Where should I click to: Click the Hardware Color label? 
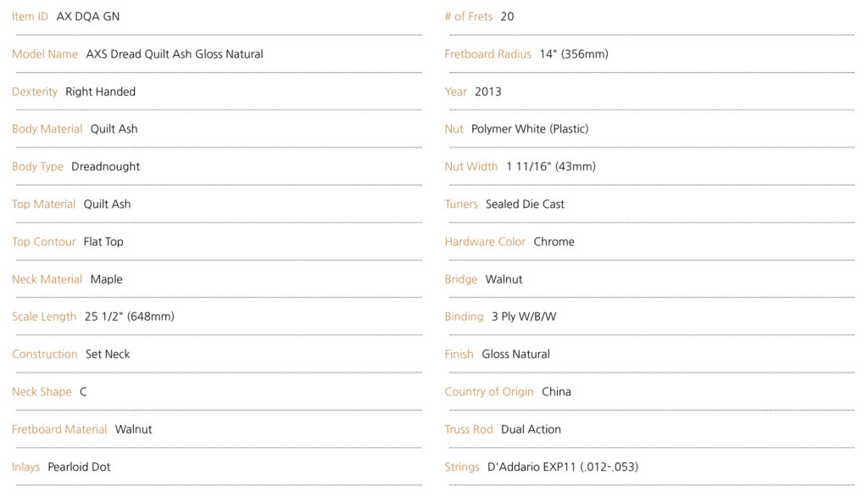pos(485,242)
